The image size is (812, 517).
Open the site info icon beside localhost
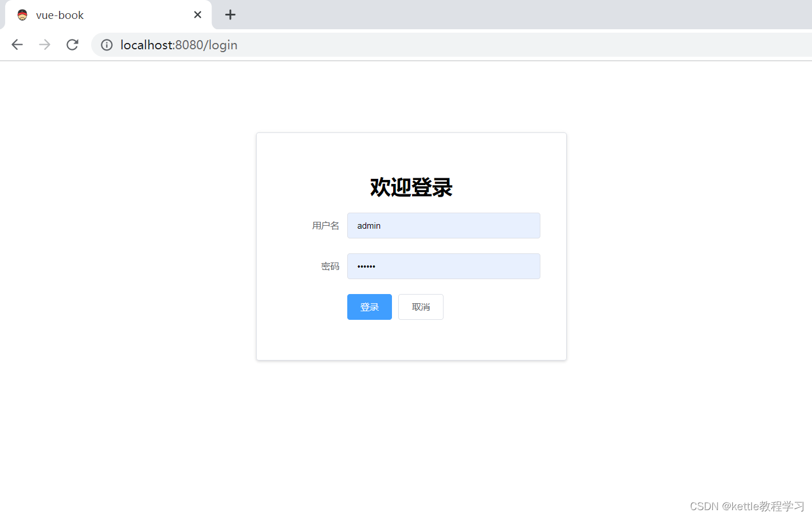[107, 45]
